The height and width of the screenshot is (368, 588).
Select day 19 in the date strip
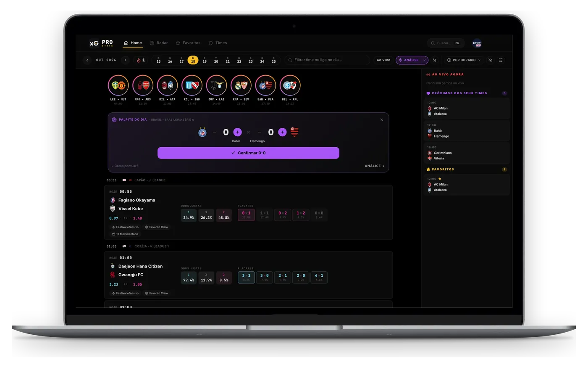click(x=205, y=60)
